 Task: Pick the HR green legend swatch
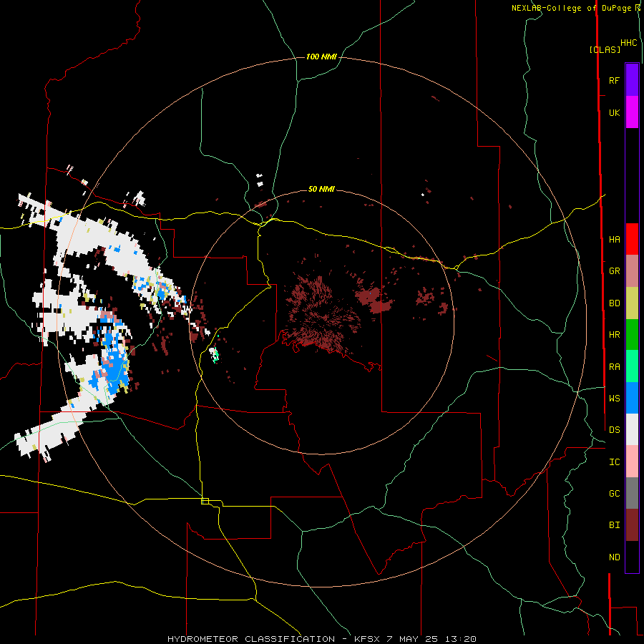632,335
